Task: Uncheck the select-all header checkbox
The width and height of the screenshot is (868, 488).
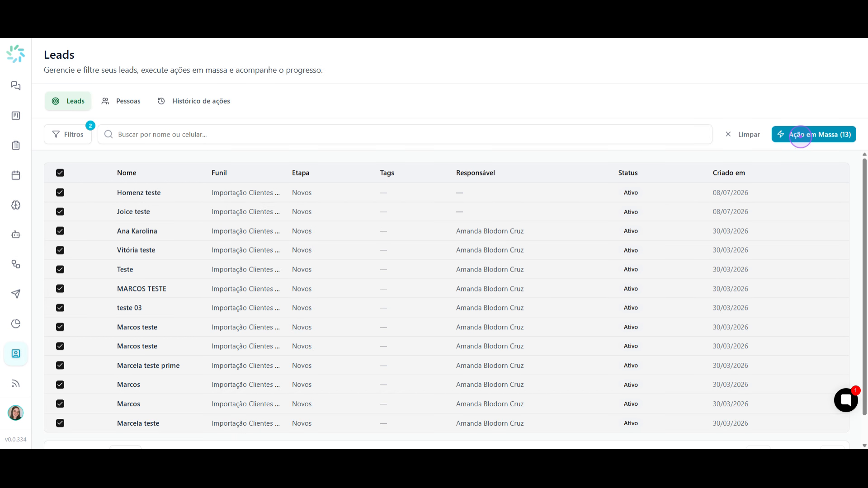Action: pos(60,173)
